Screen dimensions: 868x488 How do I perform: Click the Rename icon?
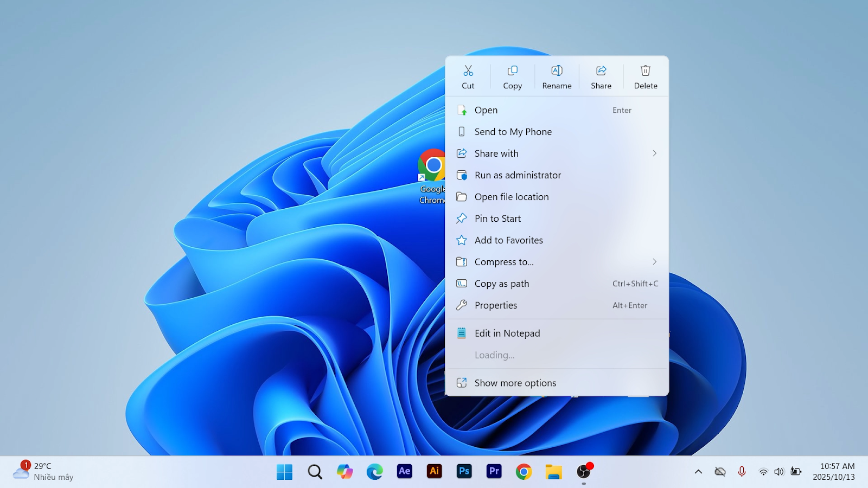pyautogui.click(x=557, y=71)
